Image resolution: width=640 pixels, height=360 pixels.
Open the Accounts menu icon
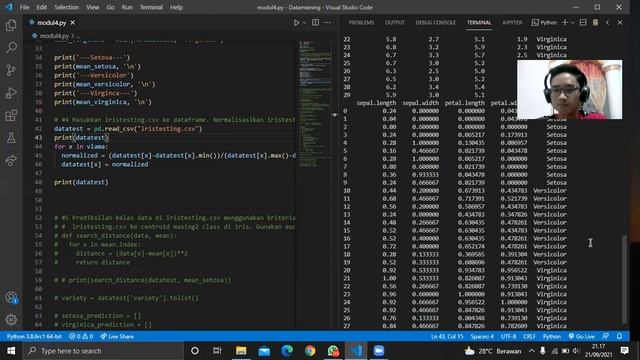(x=11, y=298)
